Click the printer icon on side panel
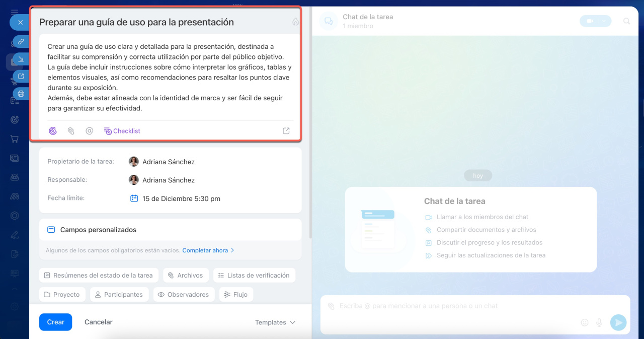 pos(21,94)
